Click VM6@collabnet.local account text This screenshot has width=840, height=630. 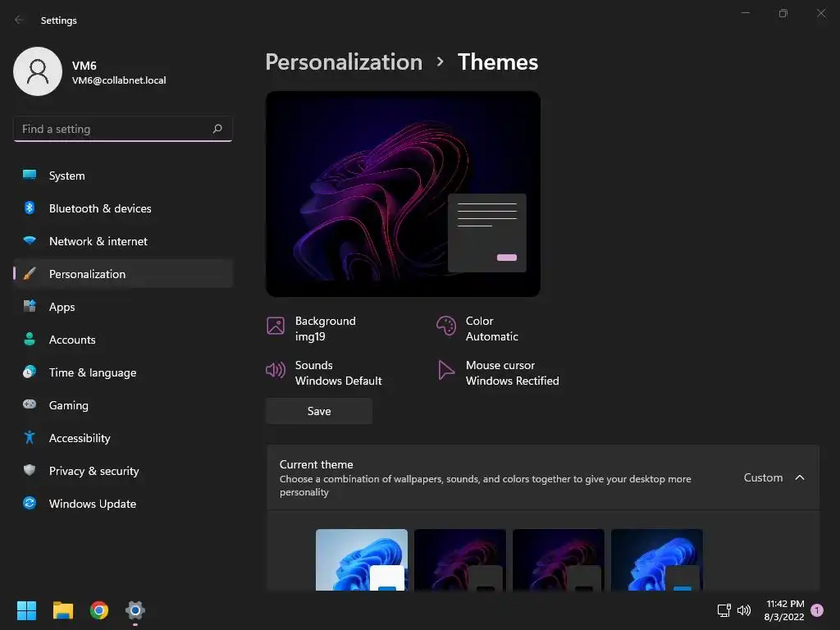point(119,80)
